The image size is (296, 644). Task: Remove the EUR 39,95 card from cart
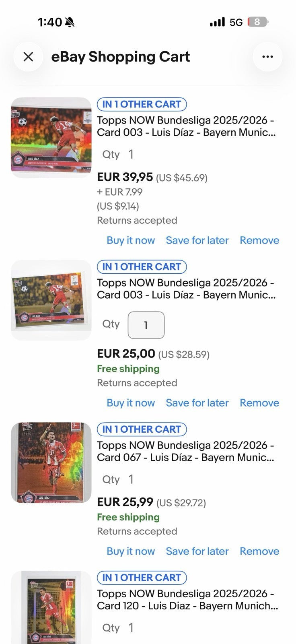point(259,240)
